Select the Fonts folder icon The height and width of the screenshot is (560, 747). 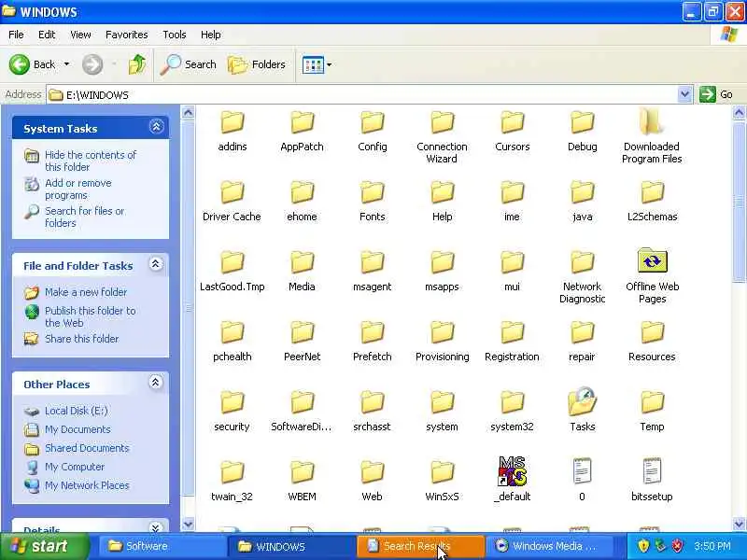(372, 193)
